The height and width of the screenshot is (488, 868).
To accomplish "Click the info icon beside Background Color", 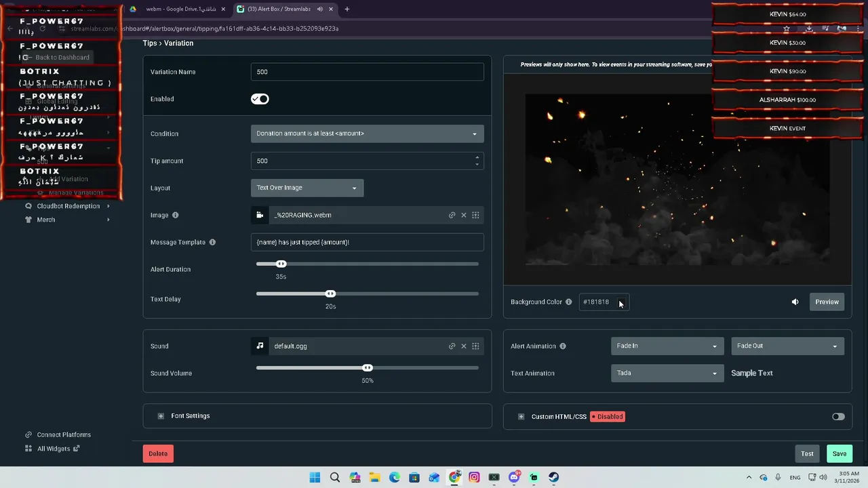I will pos(568,302).
